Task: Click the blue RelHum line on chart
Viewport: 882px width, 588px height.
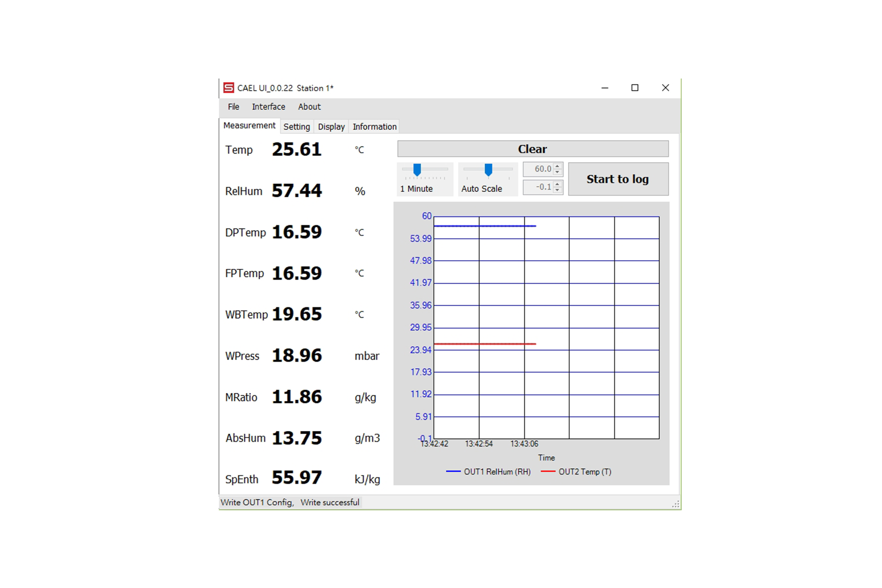Action: pyautogui.click(x=485, y=226)
